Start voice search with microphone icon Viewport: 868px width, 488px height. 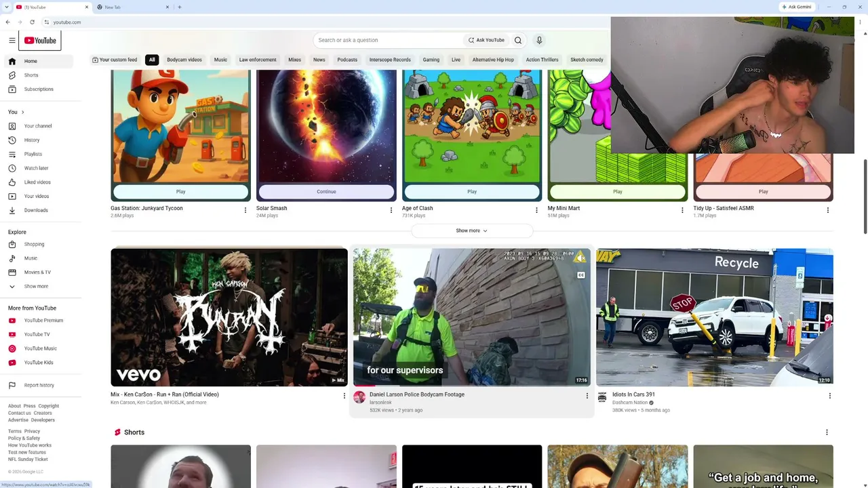(539, 40)
